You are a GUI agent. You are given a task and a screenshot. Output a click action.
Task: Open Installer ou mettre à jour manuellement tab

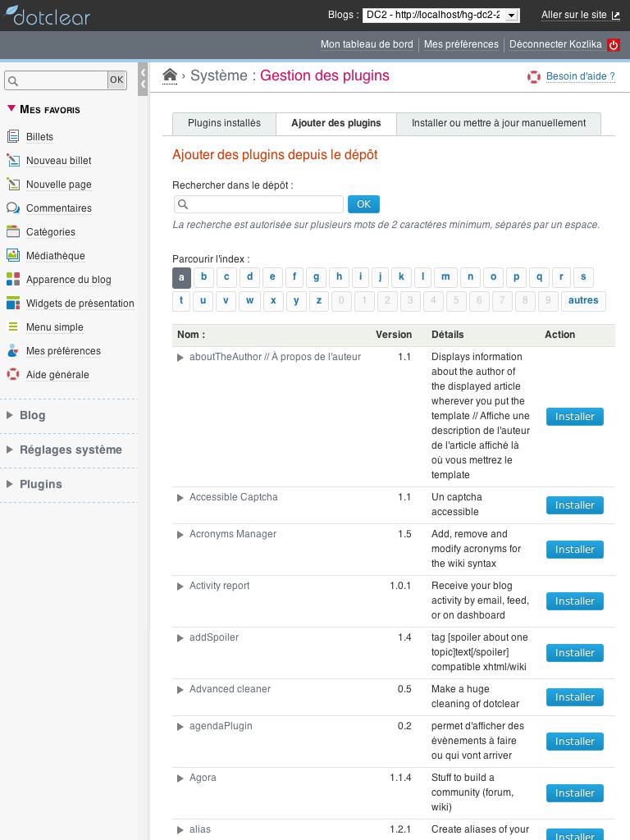click(x=498, y=123)
